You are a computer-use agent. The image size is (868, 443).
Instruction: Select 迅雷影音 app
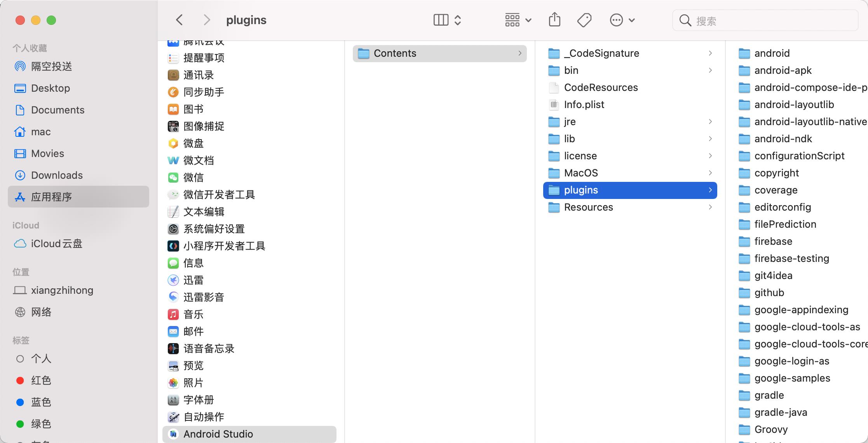[x=249, y=297]
